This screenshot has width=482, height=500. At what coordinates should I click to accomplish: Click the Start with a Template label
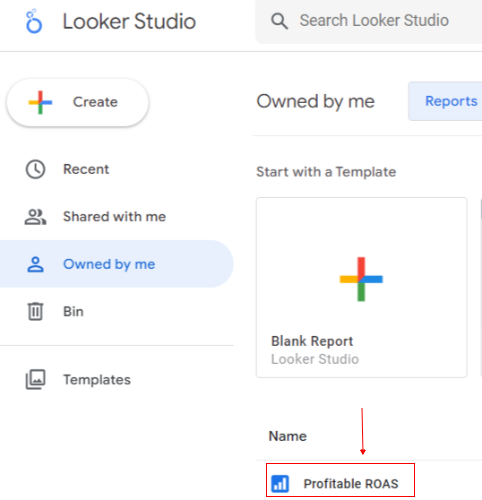click(326, 172)
